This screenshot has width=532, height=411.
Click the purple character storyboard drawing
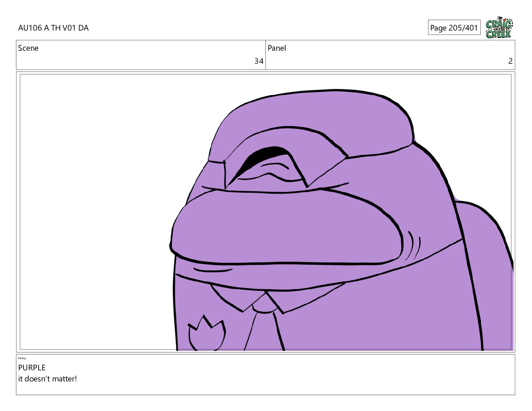[341, 220]
